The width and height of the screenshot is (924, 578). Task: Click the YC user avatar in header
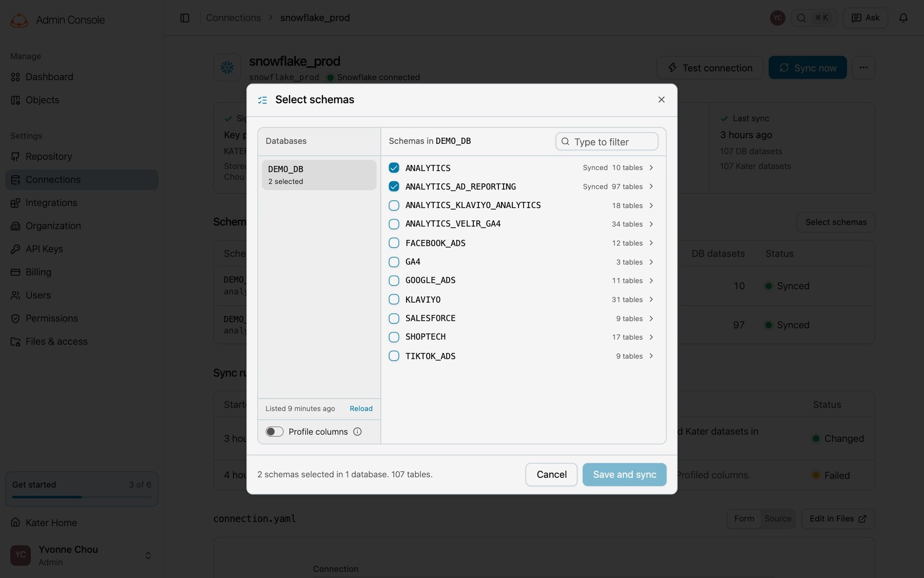coord(777,18)
